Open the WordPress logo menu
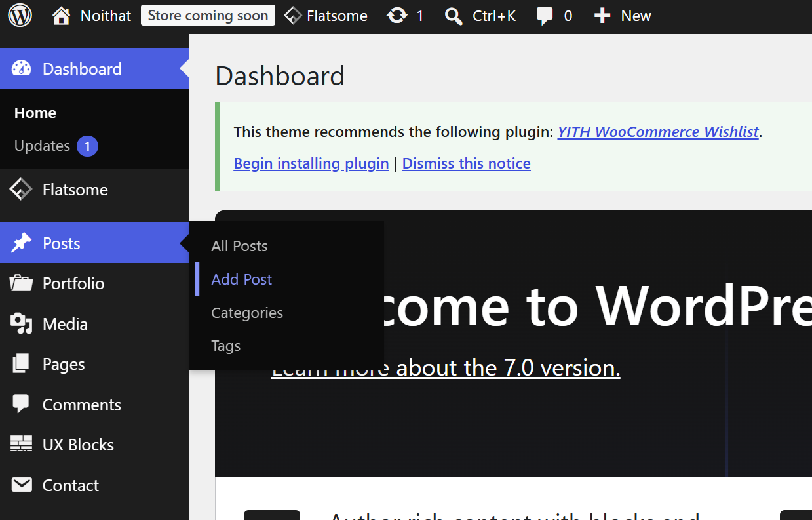Screen dimensions: 812x520 [x=20, y=16]
